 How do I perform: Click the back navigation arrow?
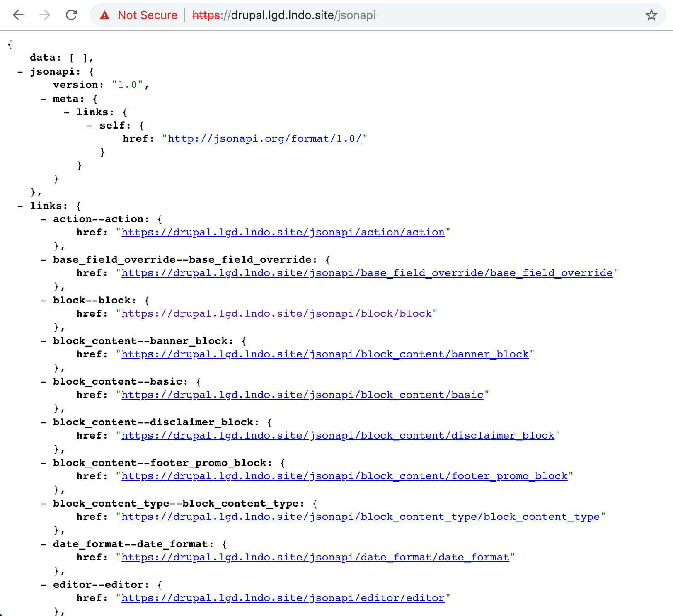coord(17,15)
